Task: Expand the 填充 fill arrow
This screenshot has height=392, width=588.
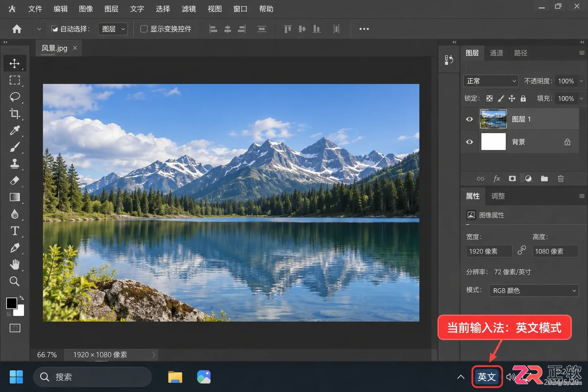Action: [x=581, y=98]
